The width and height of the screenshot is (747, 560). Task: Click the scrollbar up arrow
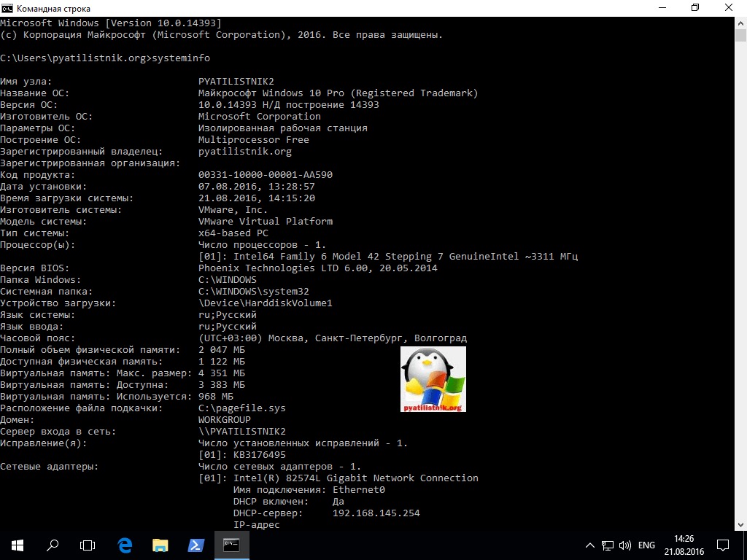click(x=740, y=23)
